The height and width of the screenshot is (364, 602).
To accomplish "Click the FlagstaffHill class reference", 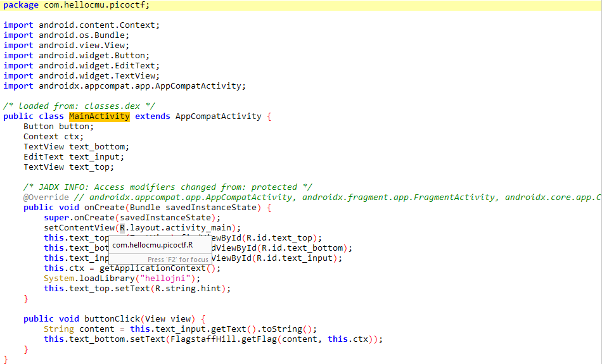I will (201, 339).
